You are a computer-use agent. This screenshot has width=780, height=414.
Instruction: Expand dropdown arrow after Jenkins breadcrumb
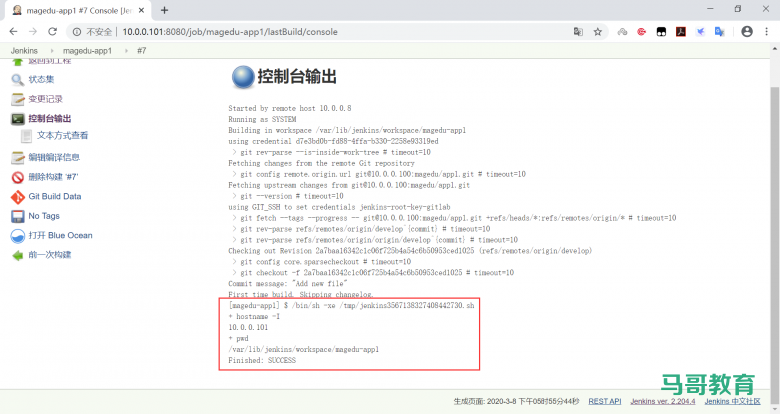[52, 51]
